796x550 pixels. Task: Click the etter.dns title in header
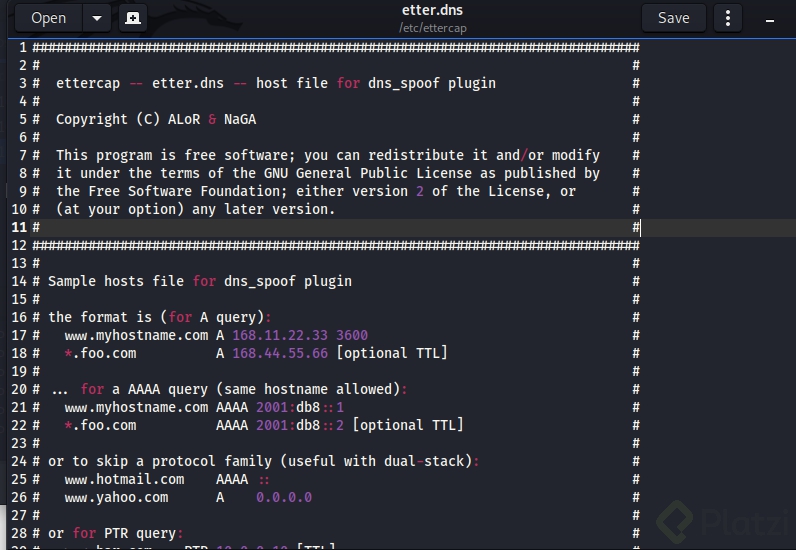click(x=432, y=10)
